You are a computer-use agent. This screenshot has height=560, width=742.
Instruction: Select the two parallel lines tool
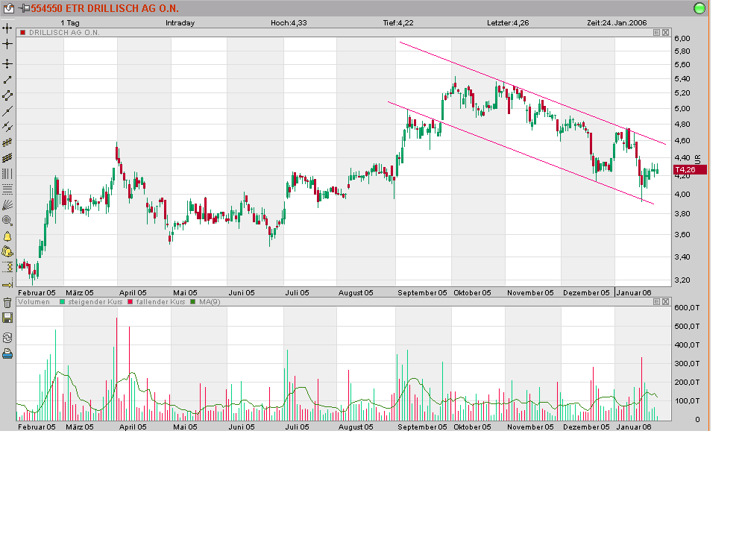click(7, 126)
